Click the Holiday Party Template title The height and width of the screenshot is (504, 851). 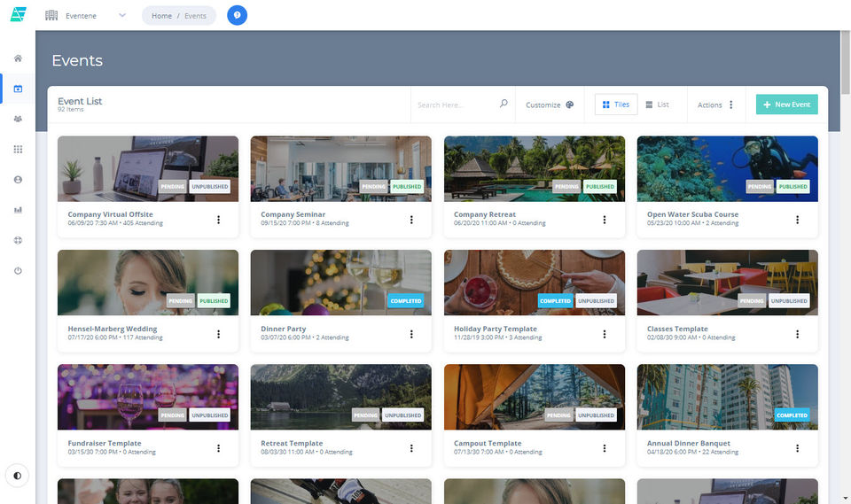tap(496, 329)
